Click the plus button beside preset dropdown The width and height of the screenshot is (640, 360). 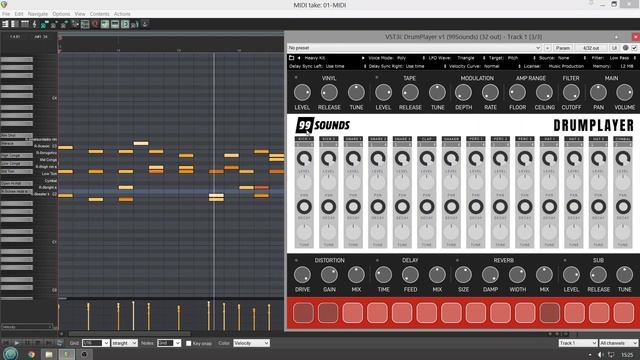tap(547, 48)
